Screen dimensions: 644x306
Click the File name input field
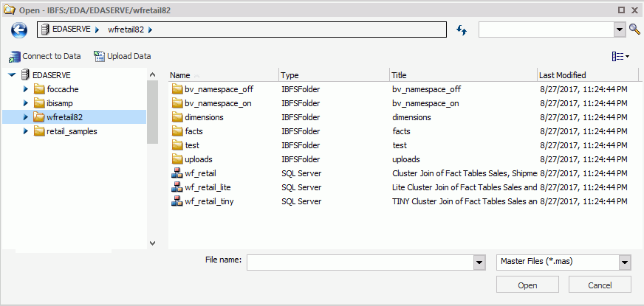358,262
